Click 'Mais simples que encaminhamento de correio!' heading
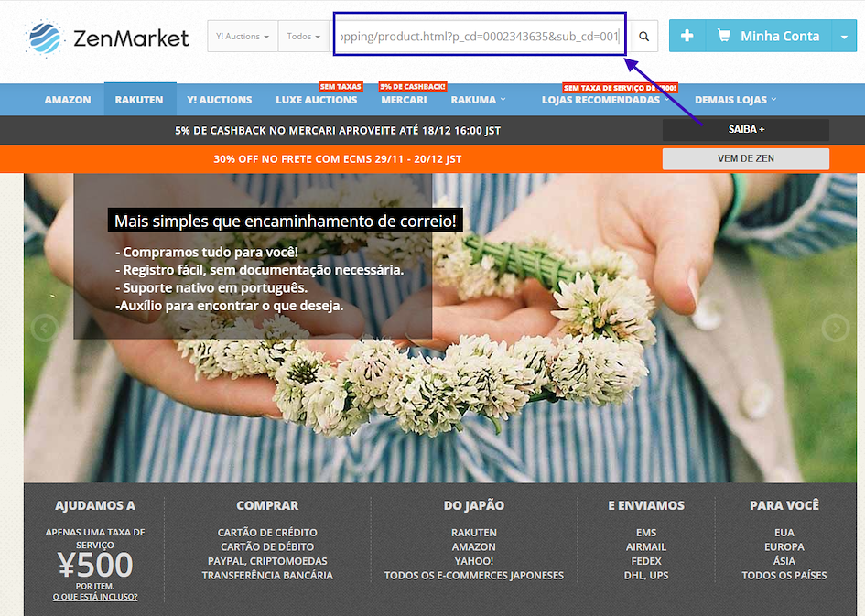Viewport: 865px width, 616px height. [x=286, y=221]
